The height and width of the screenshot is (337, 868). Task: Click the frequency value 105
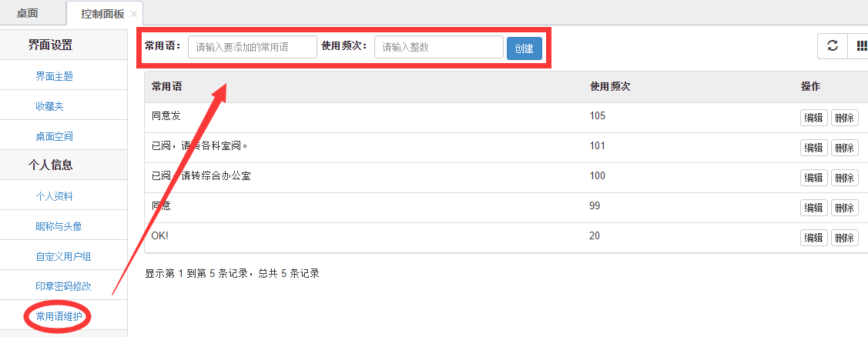click(x=598, y=116)
